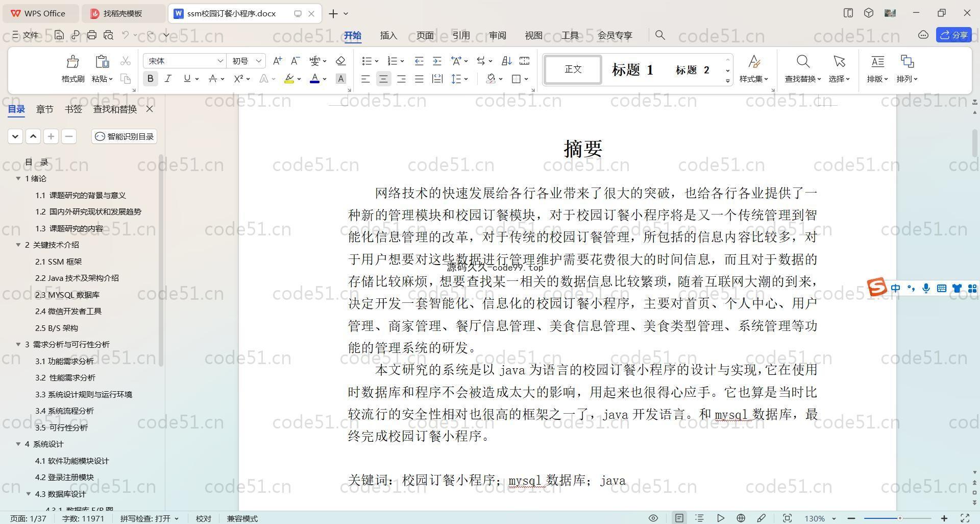Open the 审阅 ribbon tab
The width and height of the screenshot is (980, 524).
click(x=497, y=35)
